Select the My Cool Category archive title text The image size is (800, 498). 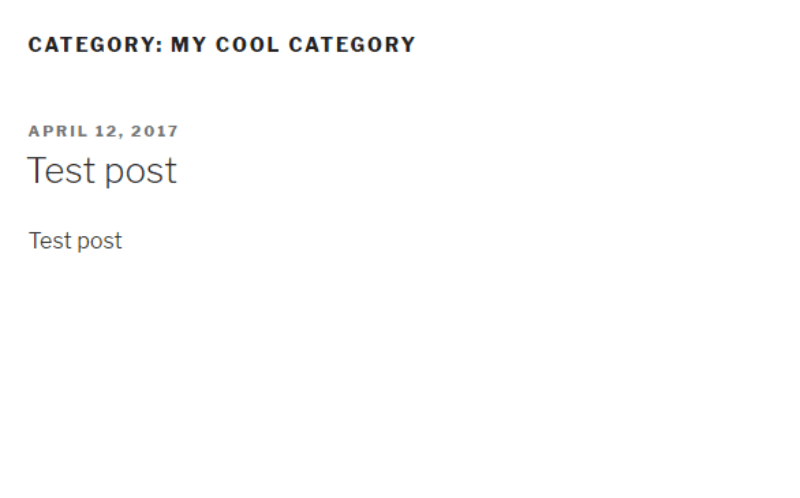click(292, 45)
